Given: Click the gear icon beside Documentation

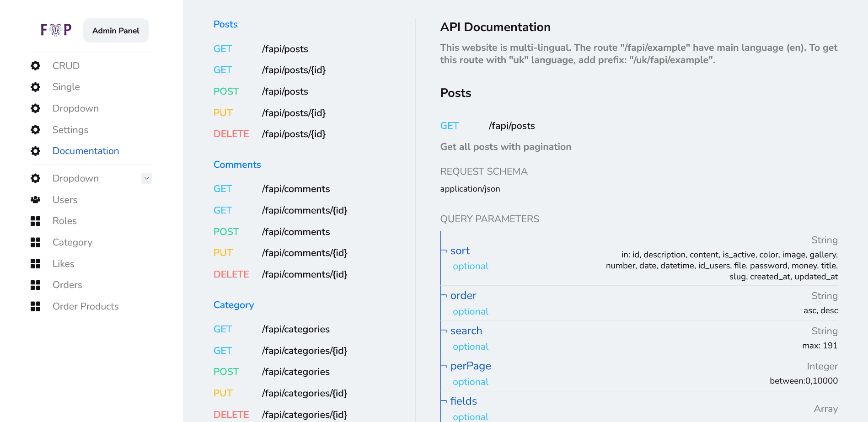Looking at the screenshot, I should pos(36,151).
